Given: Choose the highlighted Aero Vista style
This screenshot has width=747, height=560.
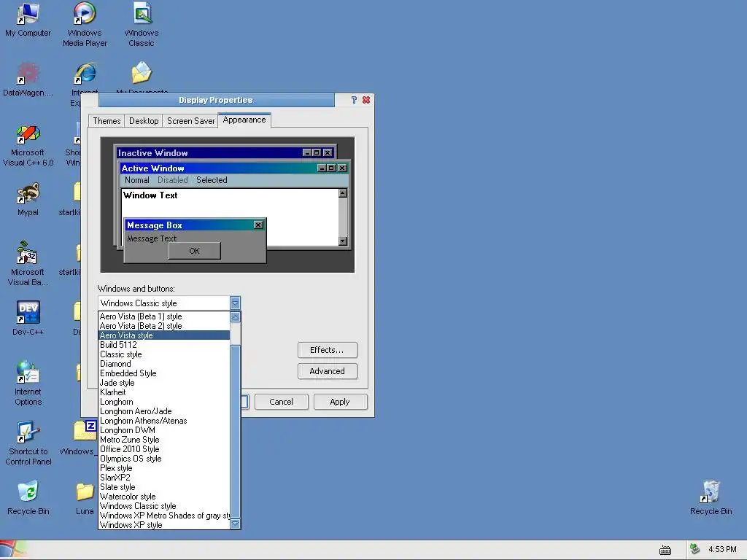Looking at the screenshot, I should coord(164,335).
